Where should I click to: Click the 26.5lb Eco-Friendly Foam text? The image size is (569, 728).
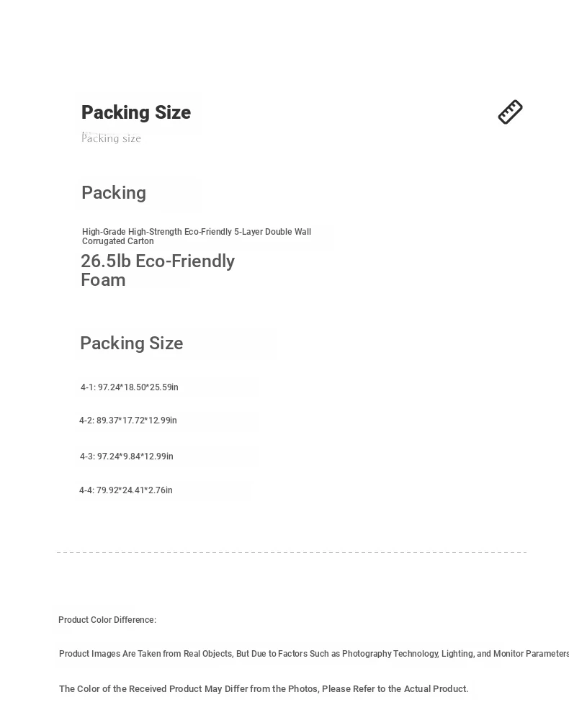pyautogui.click(x=158, y=270)
